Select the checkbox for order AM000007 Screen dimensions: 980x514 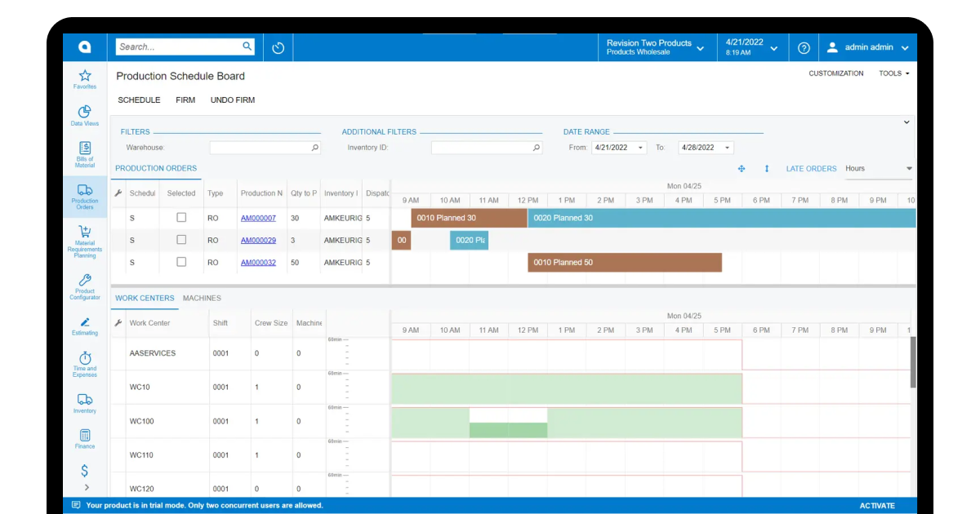tap(181, 218)
